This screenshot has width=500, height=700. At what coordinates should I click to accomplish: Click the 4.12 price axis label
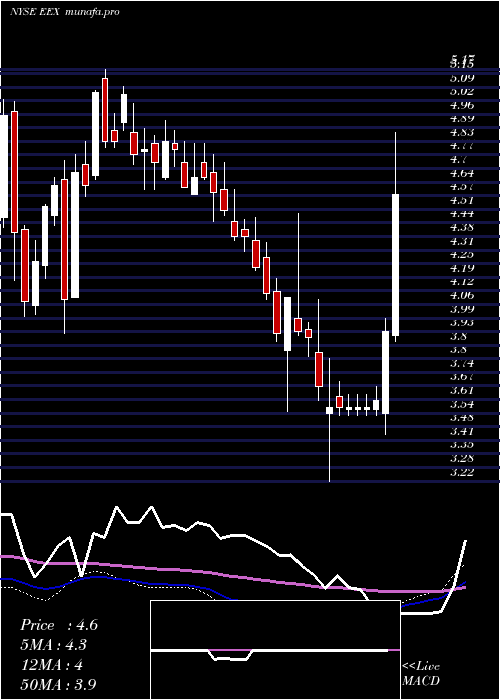[462, 282]
